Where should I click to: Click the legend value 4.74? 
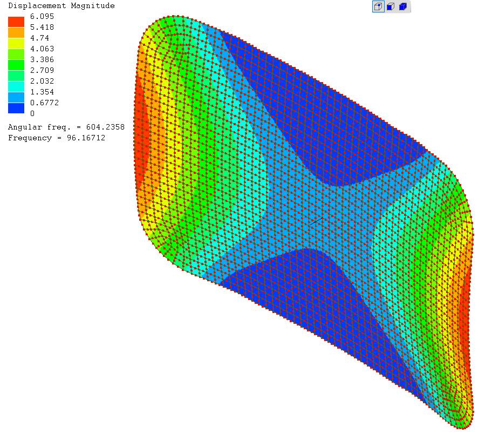coord(39,38)
